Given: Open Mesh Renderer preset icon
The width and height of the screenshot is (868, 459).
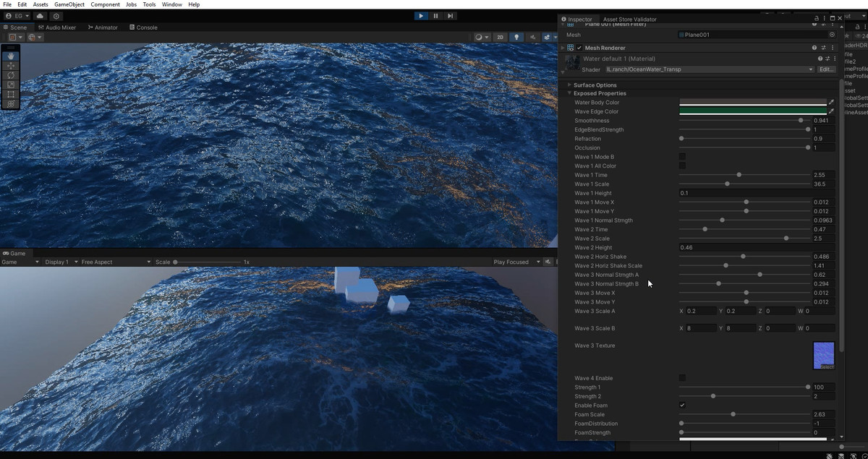Looking at the screenshot, I should 823,48.
